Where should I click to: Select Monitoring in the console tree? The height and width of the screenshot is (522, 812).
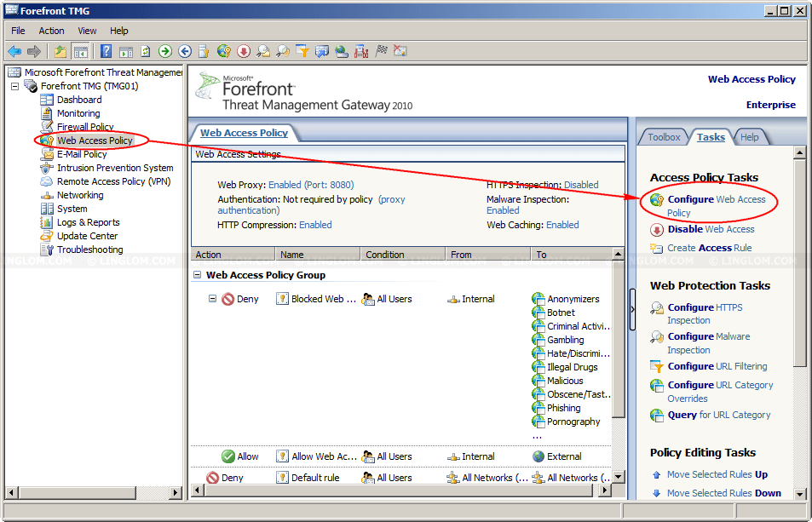pyautogui.click(x=78, y=113)
